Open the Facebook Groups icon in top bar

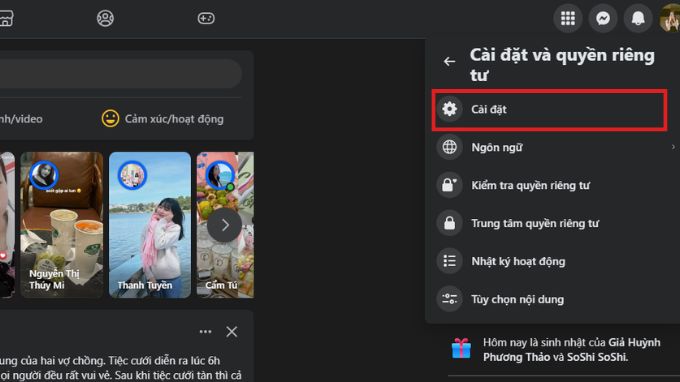click(105, 18)
